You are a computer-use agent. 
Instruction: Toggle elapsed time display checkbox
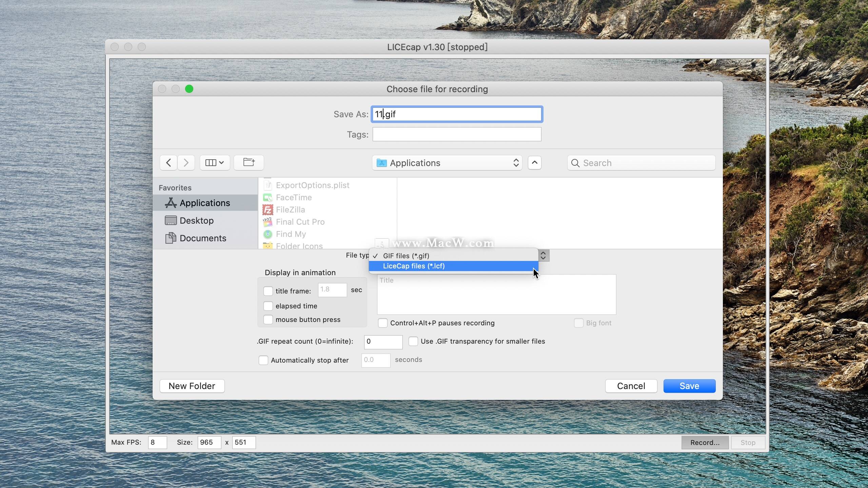(268, 305)
